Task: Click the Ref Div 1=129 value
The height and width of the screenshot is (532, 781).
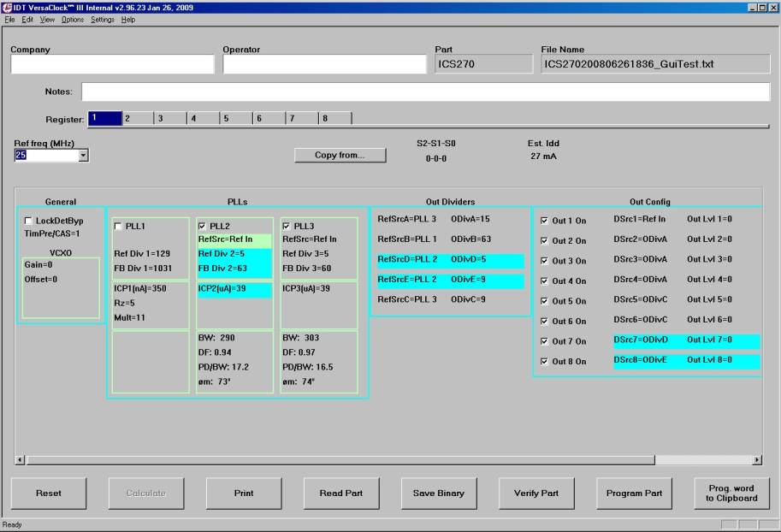Action: (x=142, y=254)
